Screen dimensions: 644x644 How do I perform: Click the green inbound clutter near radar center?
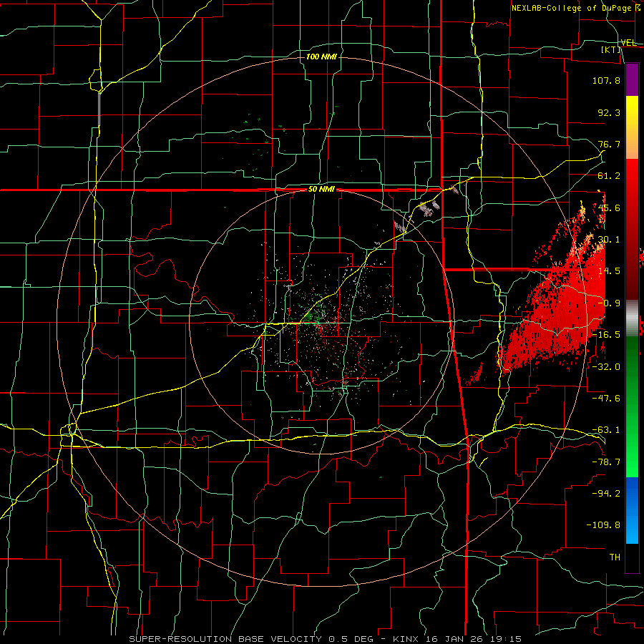(311, 316)
